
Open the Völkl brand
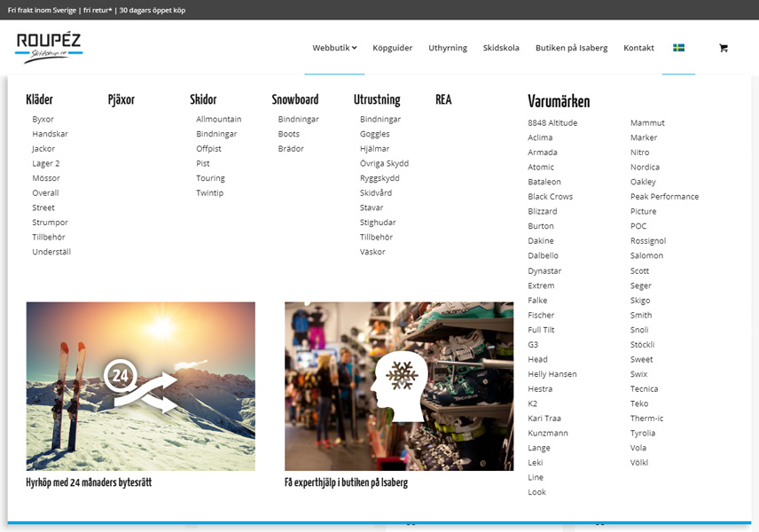639,462
